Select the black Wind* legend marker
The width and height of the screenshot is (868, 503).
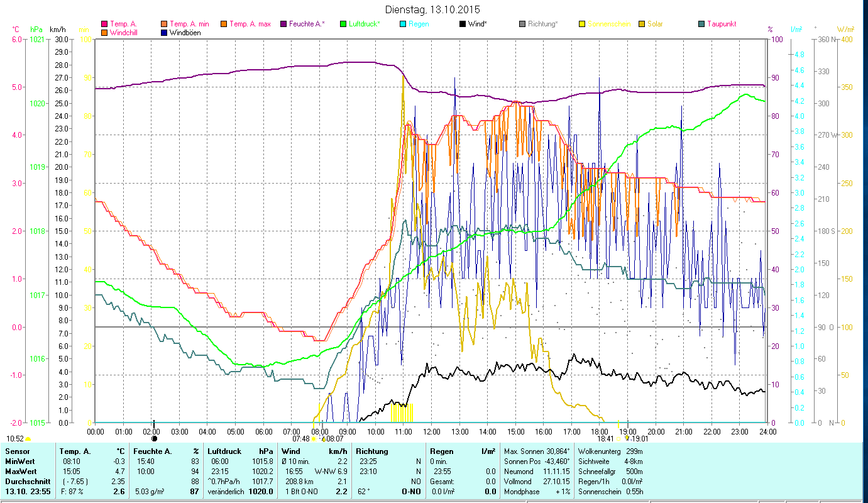point(463,25)
